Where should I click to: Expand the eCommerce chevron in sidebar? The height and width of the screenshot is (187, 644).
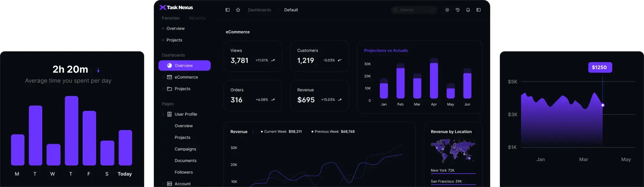click(163, 77)
